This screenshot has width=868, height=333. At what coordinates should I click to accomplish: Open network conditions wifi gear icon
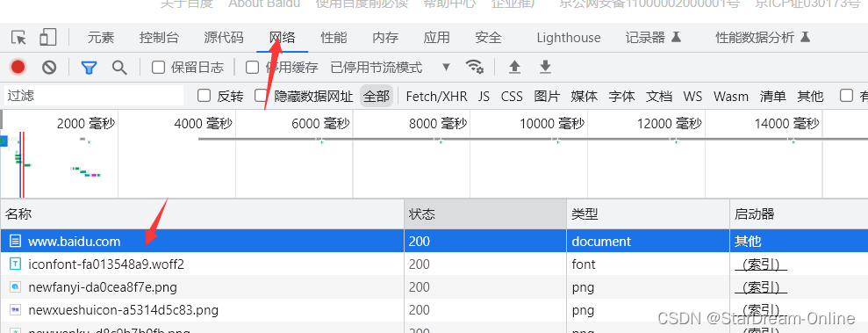(x=475, y=67)
